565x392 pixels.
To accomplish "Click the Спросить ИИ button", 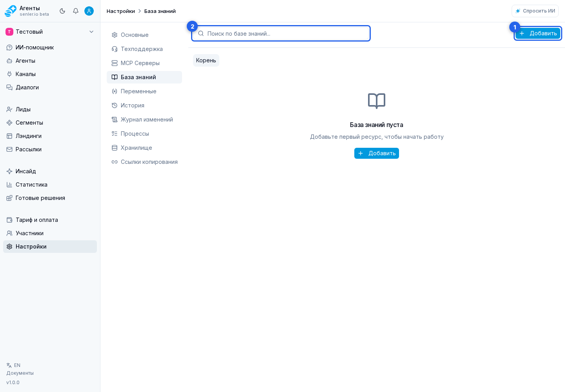I will (535, 11).
